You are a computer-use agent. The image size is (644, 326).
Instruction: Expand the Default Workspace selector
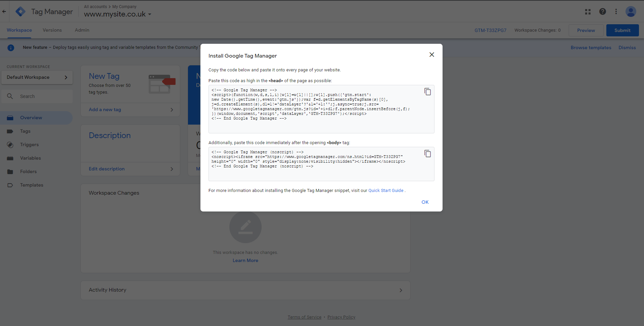(37, 77)
